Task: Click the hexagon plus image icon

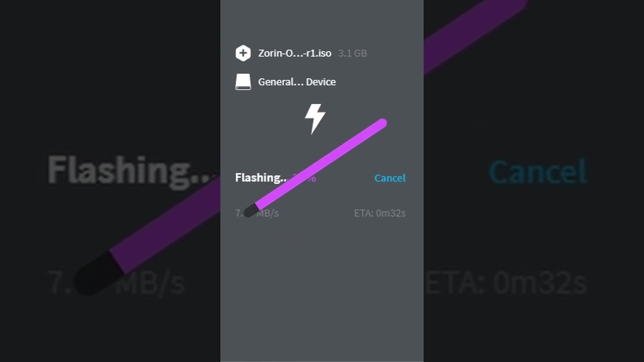Action: tap(243, 53)
